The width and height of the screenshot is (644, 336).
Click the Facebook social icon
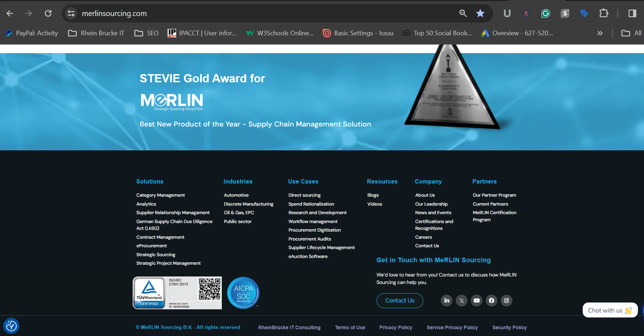click(491, 300)
